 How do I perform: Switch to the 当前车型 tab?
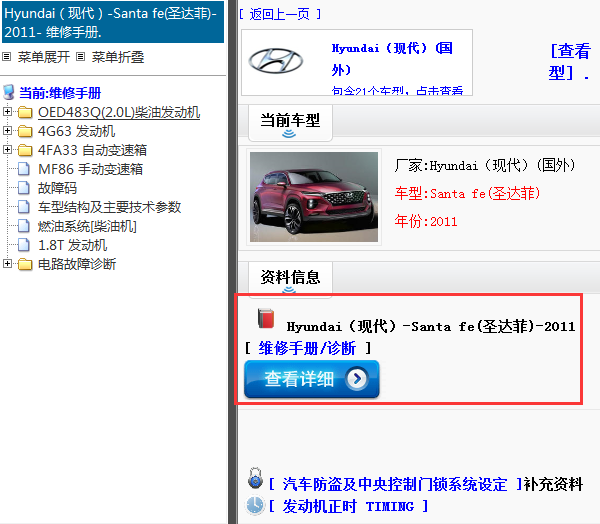290,123
